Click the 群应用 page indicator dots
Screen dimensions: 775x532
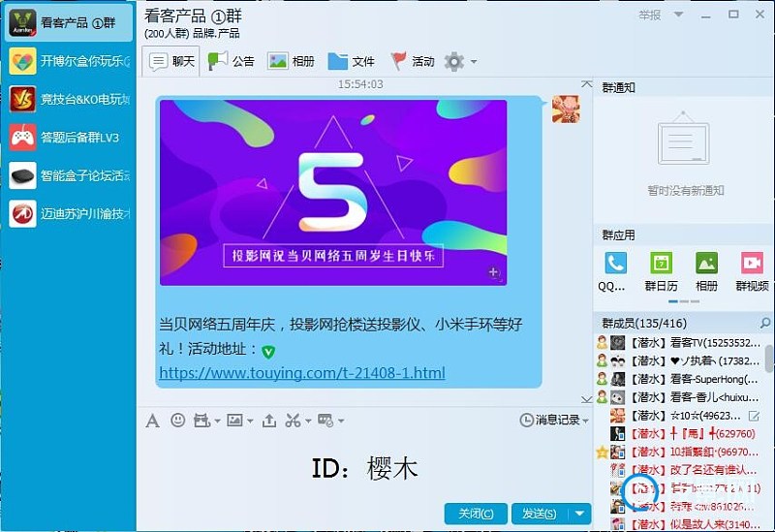[684, 301]
